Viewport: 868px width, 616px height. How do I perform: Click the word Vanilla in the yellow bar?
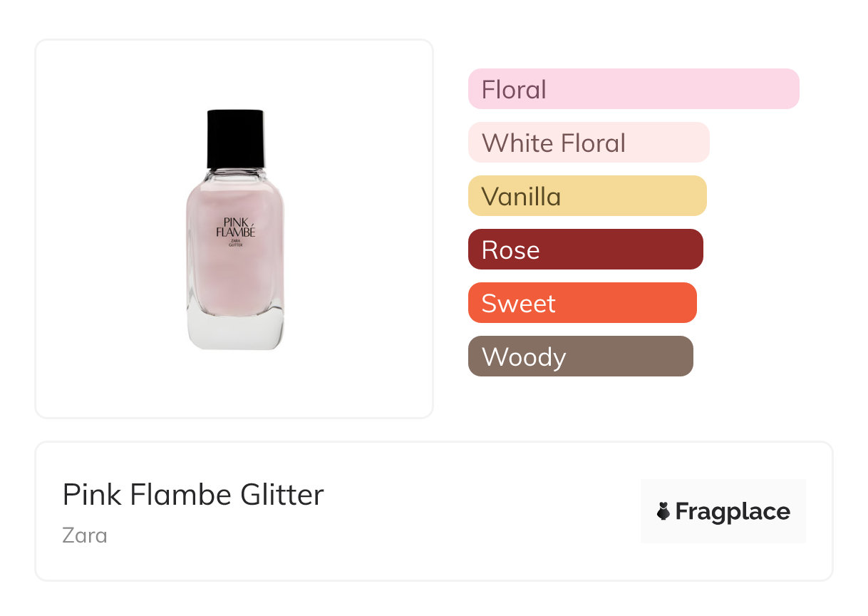[521, 197]
